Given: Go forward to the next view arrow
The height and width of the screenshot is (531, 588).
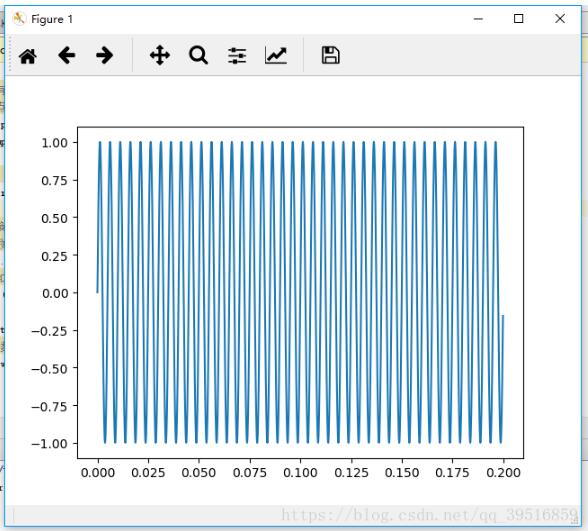Looking at the screenshot, I should point(105,56).
